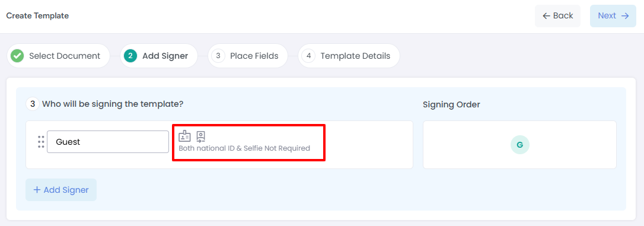Click the left arrow in Back button

(x=546, y=15)
